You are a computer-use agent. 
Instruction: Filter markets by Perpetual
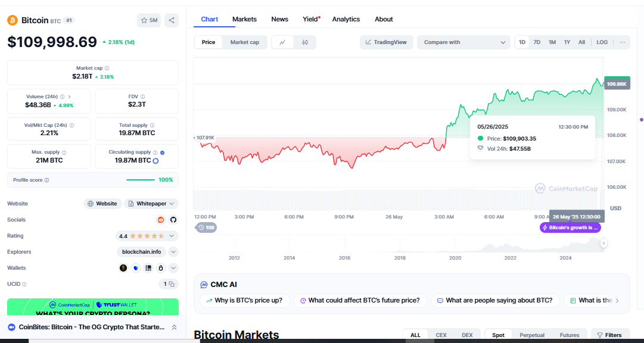pyautogui.click(x=532, y=335)
